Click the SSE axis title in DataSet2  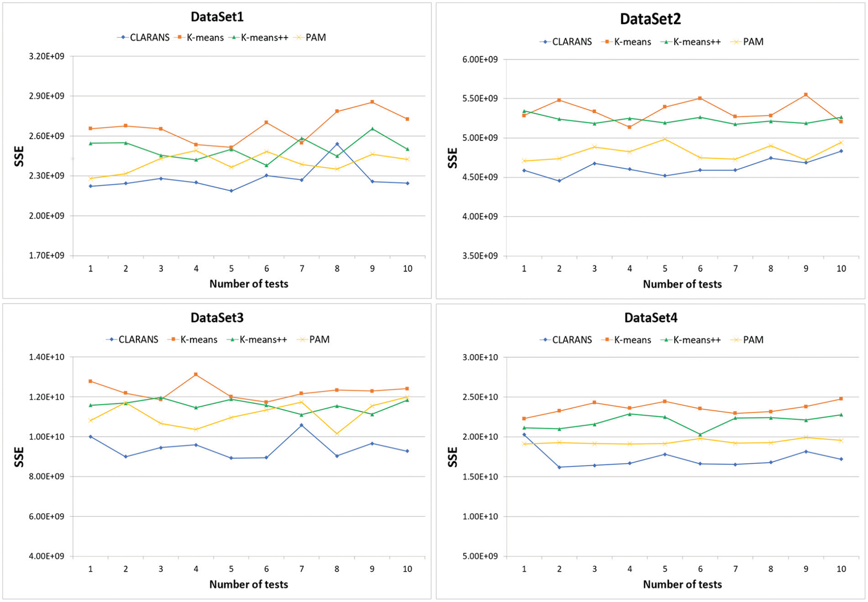(x=452, y=157)
